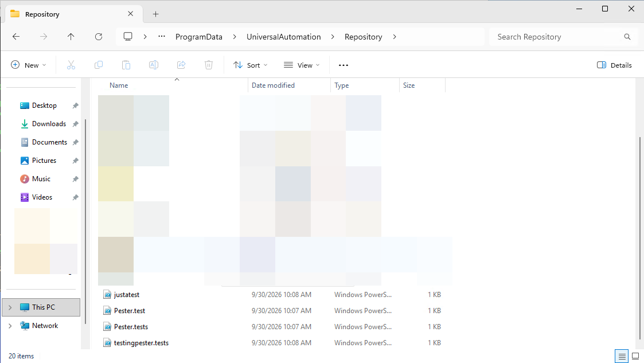Click the Cut scissors icon
The image size is (644, 363).
(x=71, y=65)
